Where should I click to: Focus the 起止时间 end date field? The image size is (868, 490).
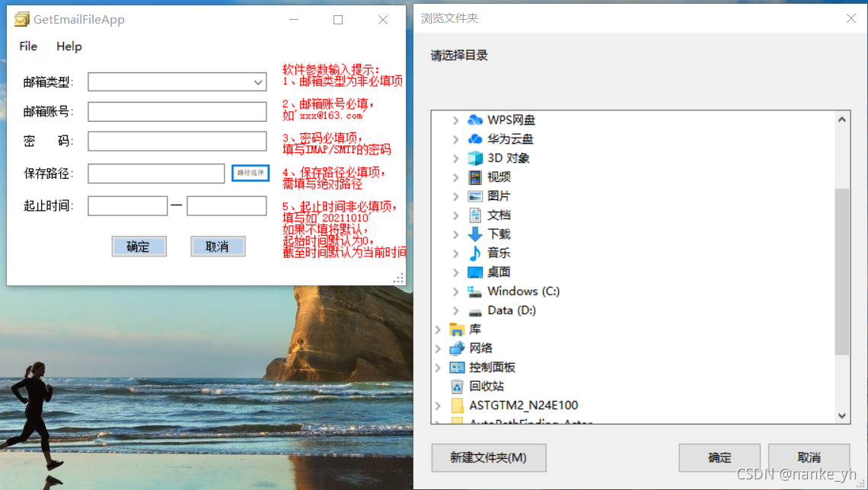pyautogui.click(x=226, y=205)
